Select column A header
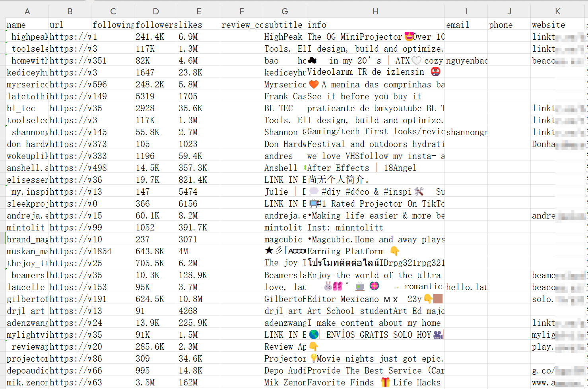The image size is (588, 389). point(27,12)
